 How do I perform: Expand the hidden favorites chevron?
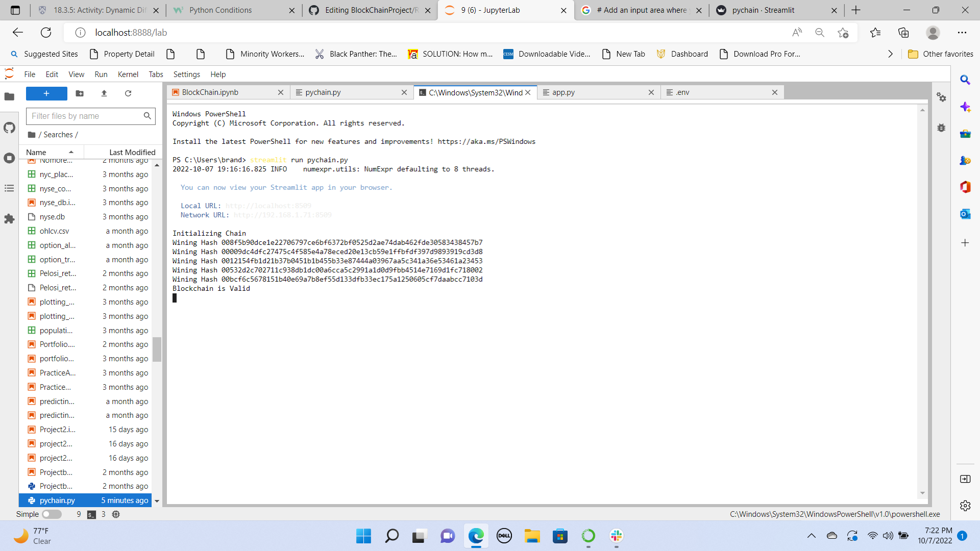coord(890,54)
